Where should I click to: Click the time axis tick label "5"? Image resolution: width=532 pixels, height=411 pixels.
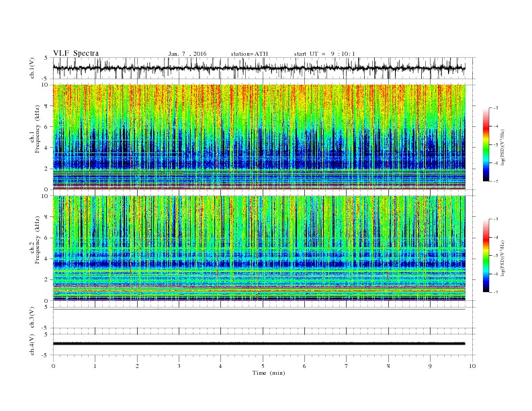[263, 366]
